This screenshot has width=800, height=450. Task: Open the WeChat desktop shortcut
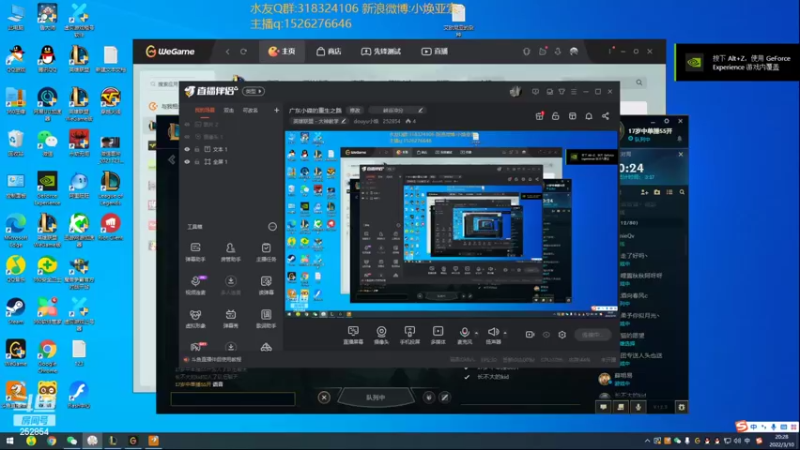[47, 143]
